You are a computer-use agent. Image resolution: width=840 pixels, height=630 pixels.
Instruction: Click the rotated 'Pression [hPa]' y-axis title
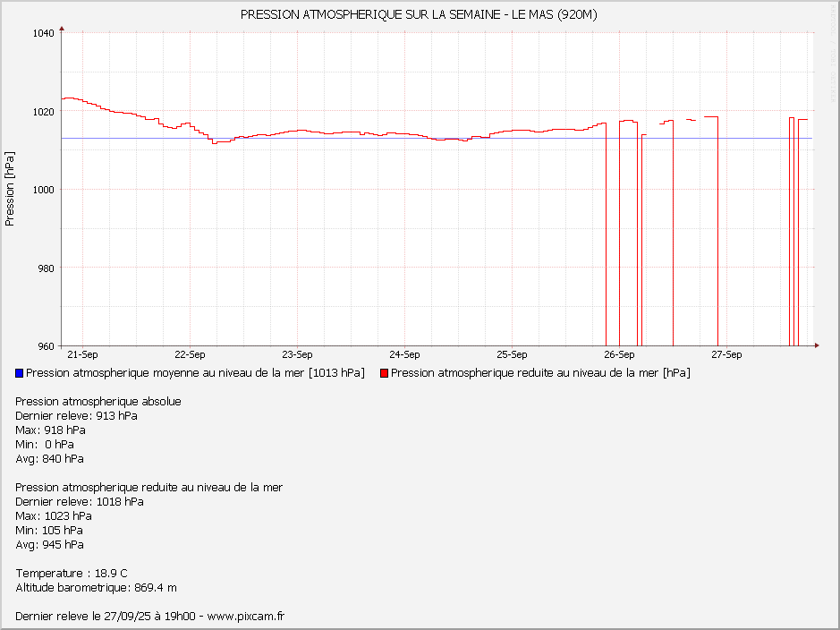10,189
